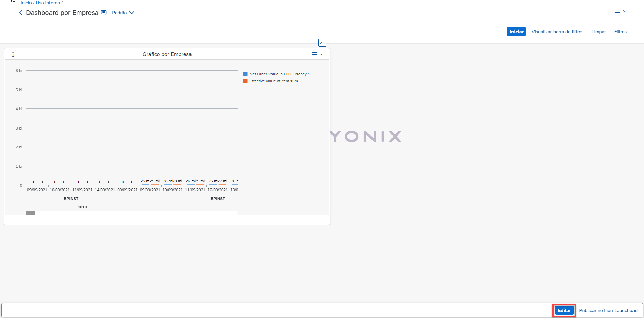
Task: Click the back arrow beside Dashboard por Empresa
Action: click(21, 13)
